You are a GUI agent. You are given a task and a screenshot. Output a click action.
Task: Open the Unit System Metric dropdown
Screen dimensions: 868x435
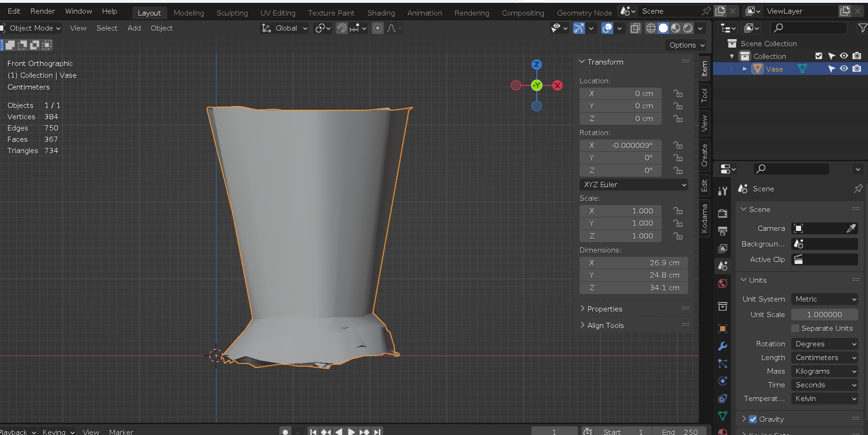pyautogui.click(x=824, y=299)
